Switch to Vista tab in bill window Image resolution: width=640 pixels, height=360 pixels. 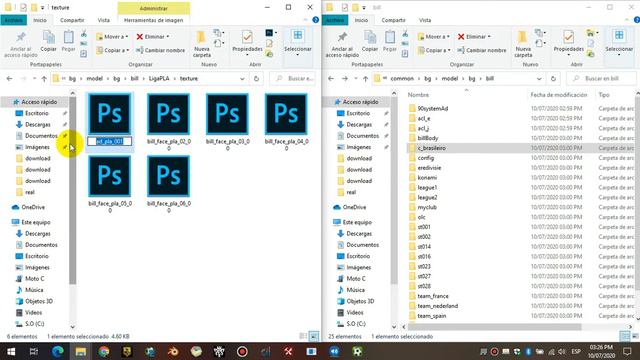(425, 20)
